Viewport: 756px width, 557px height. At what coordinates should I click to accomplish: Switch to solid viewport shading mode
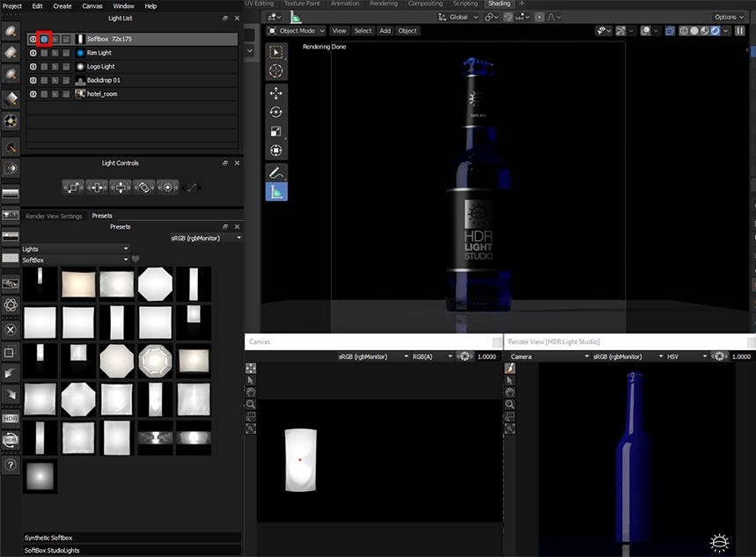[694, 31]
